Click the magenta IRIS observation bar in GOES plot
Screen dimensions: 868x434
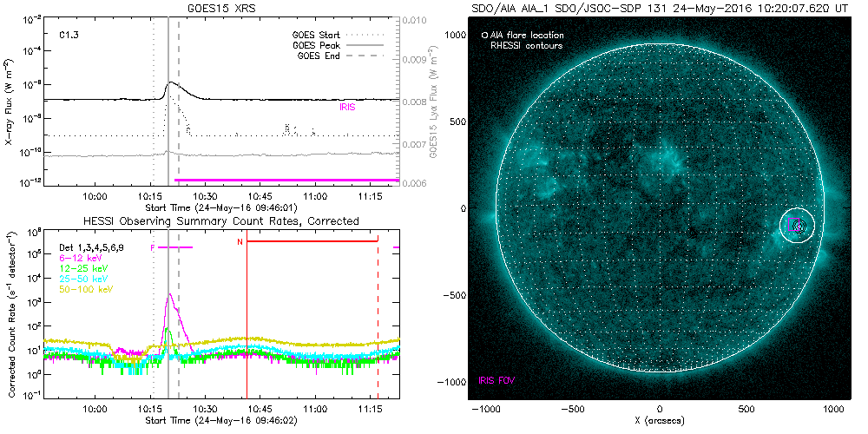pos(286,180)
